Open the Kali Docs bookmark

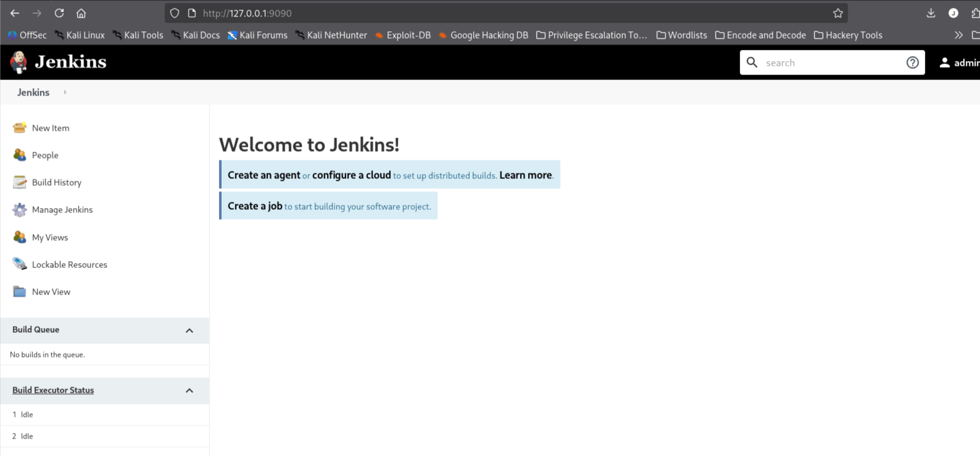(x=196, y=35)
